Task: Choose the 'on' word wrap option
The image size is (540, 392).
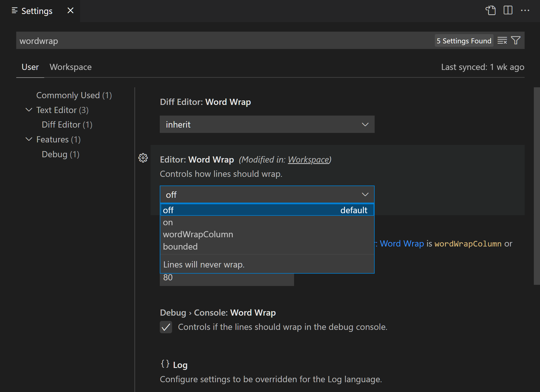Action: click(x=267, y=222)
